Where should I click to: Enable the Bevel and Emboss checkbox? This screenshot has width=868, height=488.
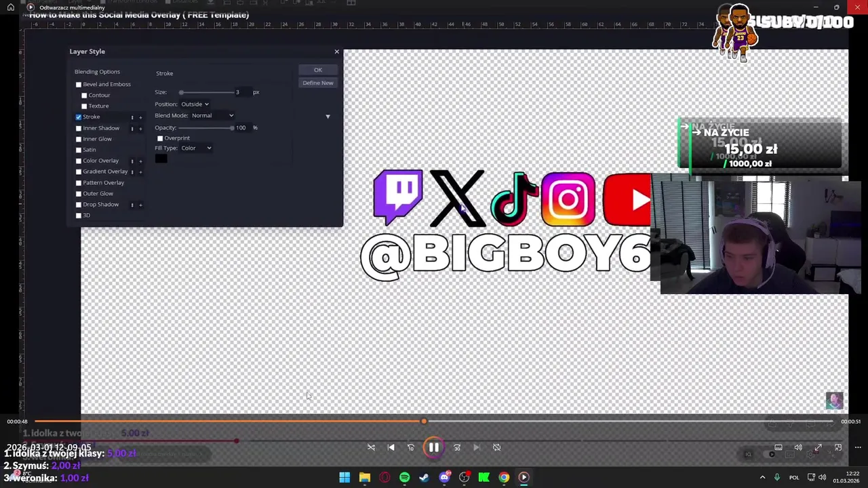(x=79, y=84)
